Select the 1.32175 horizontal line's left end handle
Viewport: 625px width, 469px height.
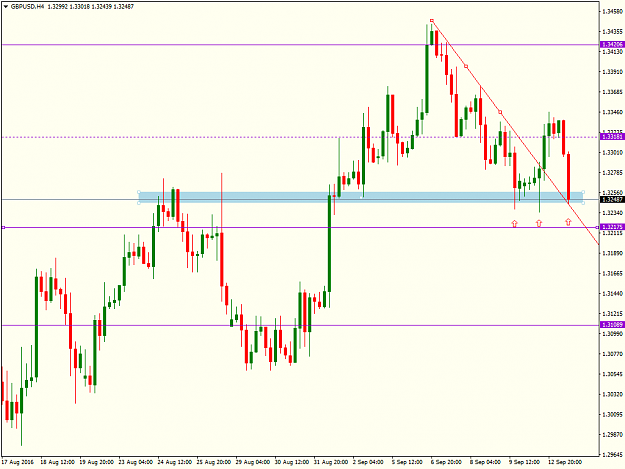[3, 228]
